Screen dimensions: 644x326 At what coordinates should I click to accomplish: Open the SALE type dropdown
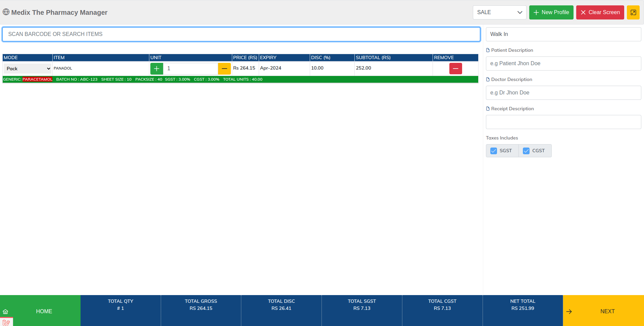pos(499,12)
